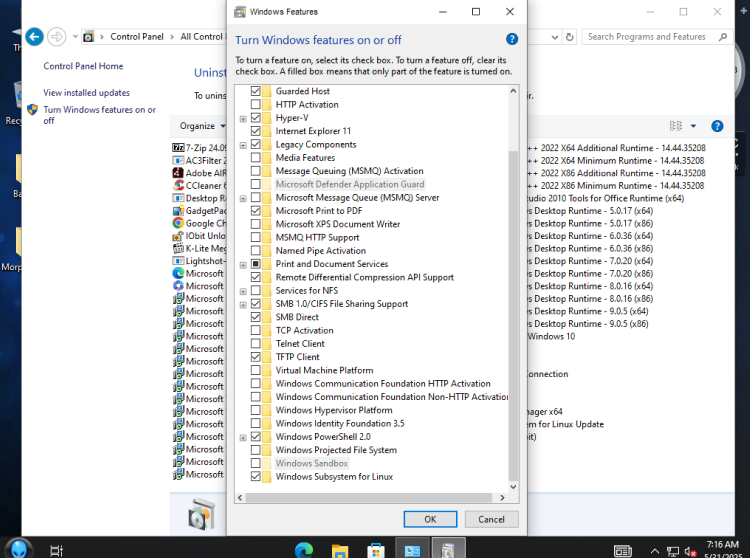
Task: Click the AC3Filter program icon
Action: (178, 160)
